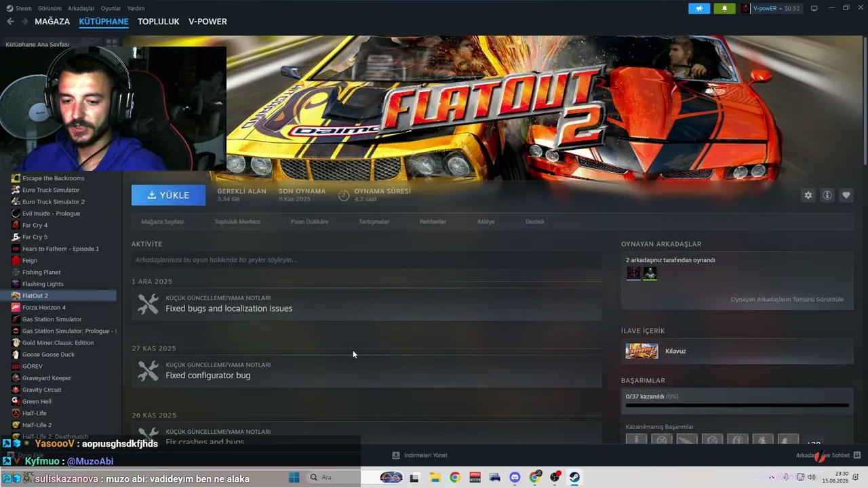Click the second friend avatar under Oynayan Arkadaşlar
Viewport: 868px width, 488px height.
tap(650, 273)
